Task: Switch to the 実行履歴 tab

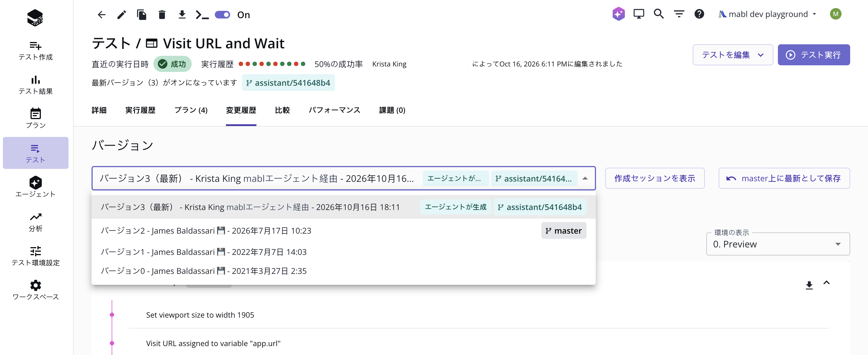Action: (x=140, y=110)
